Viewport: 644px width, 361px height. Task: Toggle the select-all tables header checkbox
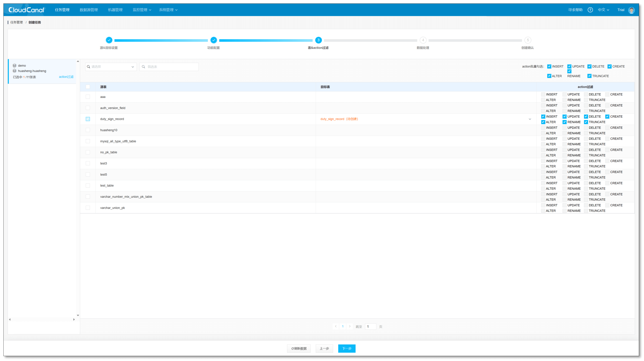[88, 87]
